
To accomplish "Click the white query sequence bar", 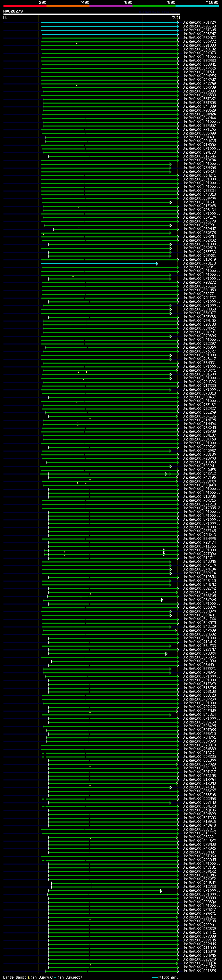I will click(x=92, y=15).
